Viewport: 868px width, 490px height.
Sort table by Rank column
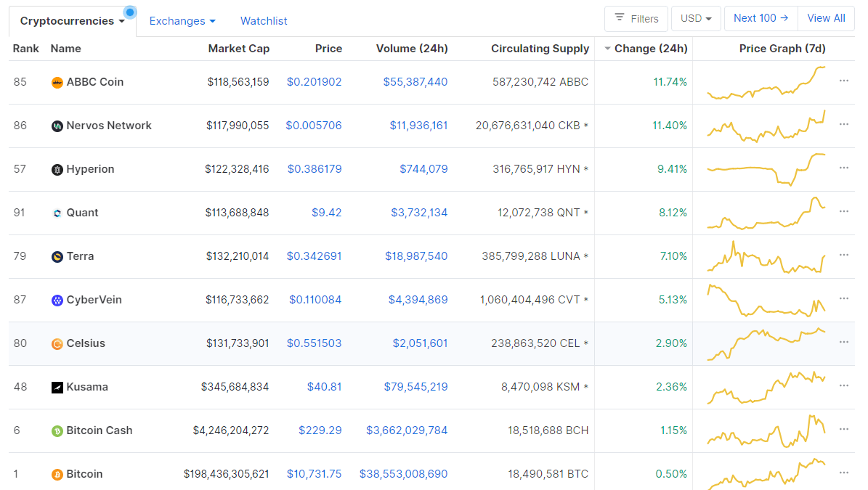coord(26,49)
